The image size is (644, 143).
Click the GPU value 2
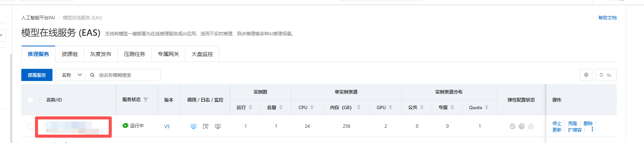coord(385,126)
